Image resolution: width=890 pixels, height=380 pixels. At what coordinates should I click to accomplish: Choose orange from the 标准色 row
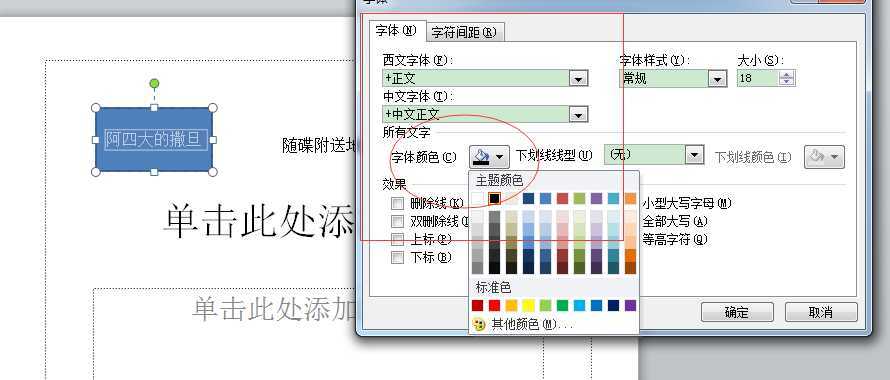511,306
